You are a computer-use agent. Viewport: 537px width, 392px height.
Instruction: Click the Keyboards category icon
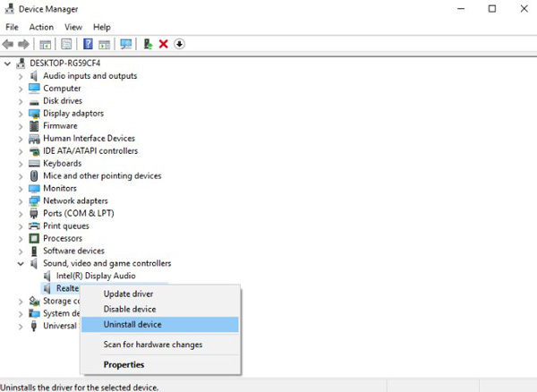[x=34, y=163]
